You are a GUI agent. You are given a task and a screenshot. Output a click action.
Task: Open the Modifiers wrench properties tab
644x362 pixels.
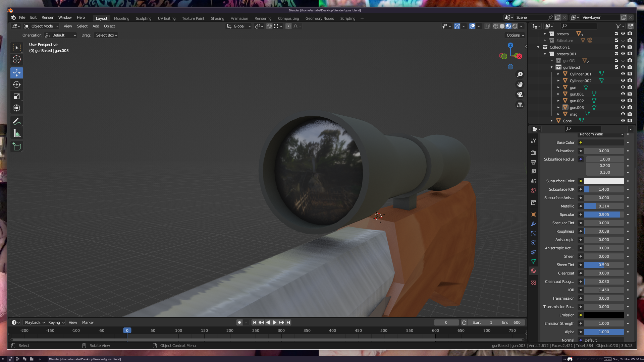click(533, 224)
